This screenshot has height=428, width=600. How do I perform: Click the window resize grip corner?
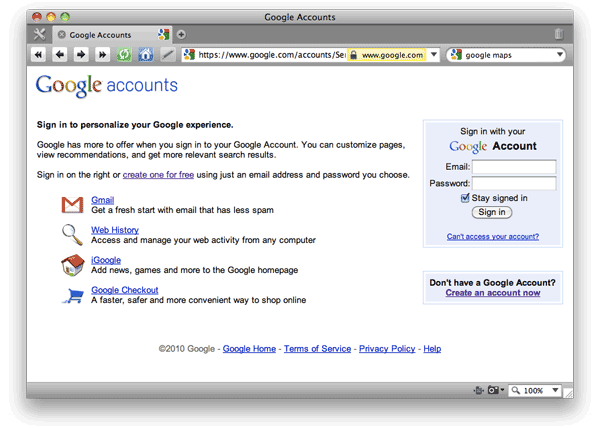pos(569,393)
